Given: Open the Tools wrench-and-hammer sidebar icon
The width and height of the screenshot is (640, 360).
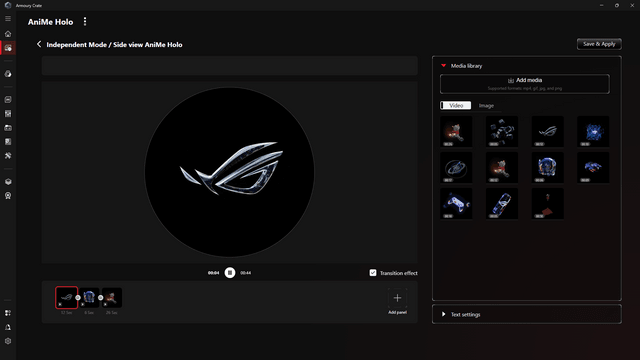Looking at the screenshot, I should click(x=8, y=156).
